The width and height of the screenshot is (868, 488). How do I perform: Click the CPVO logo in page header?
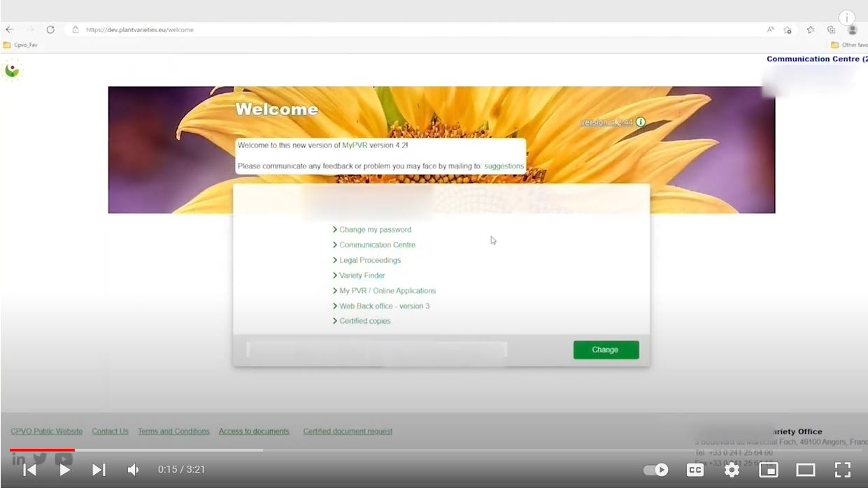(x=12, y=70)
